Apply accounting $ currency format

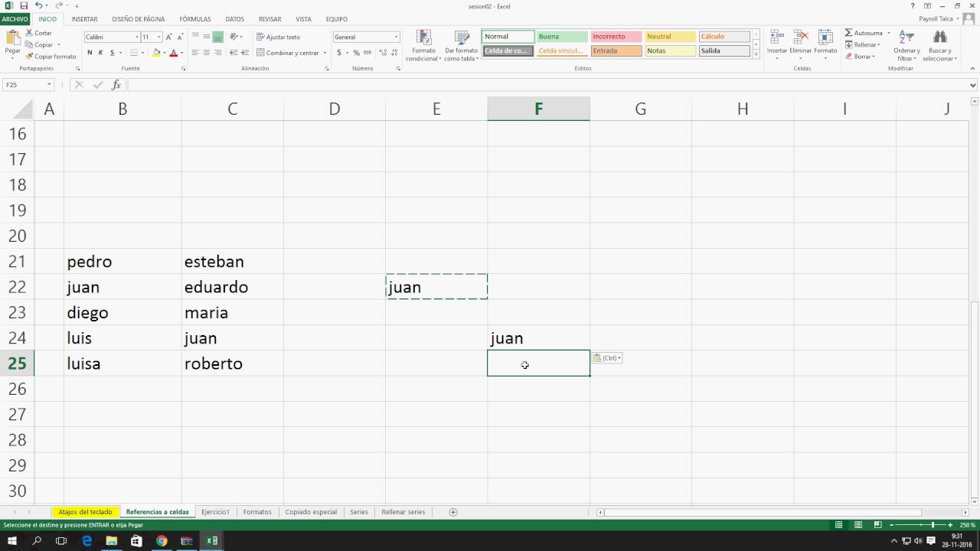(339, 53)
